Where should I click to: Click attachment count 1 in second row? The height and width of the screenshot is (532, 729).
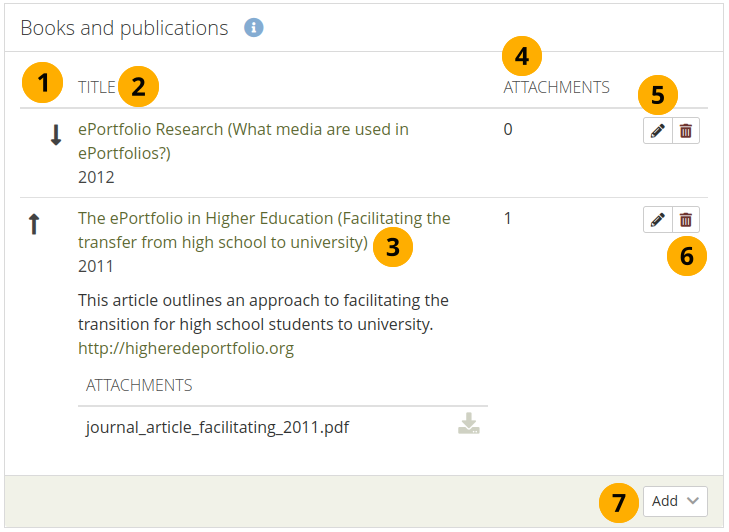508,218
